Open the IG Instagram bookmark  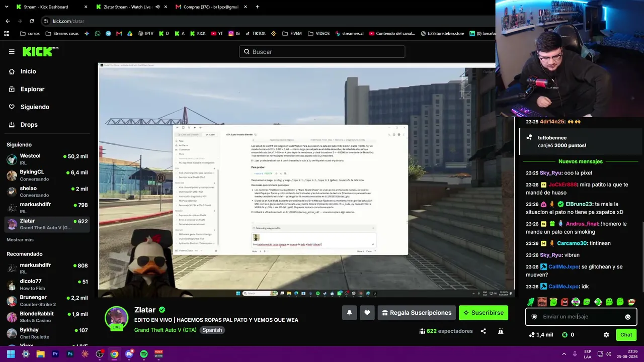tap(235, 34)
